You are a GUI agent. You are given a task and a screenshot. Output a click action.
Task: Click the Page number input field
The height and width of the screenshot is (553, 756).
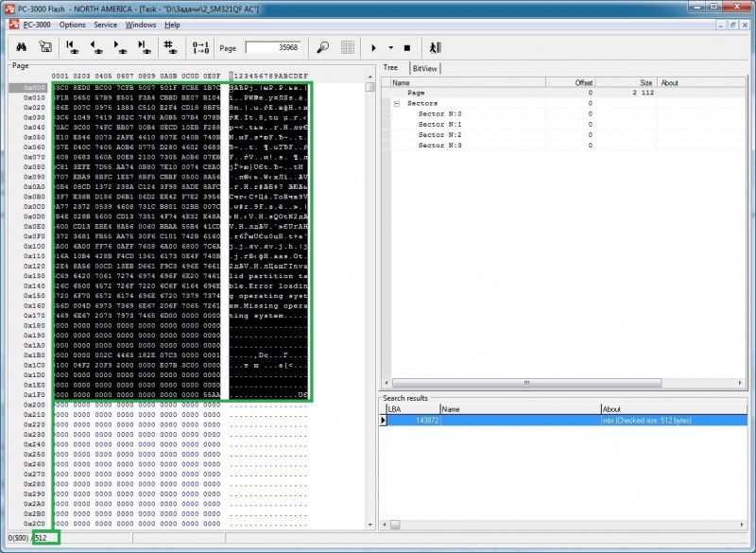tap(273, 47)
